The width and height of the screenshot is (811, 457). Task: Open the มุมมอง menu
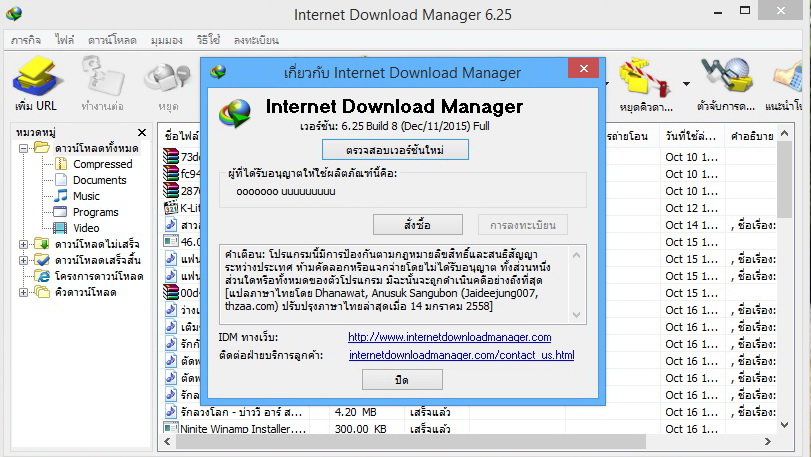coord(167,40)
